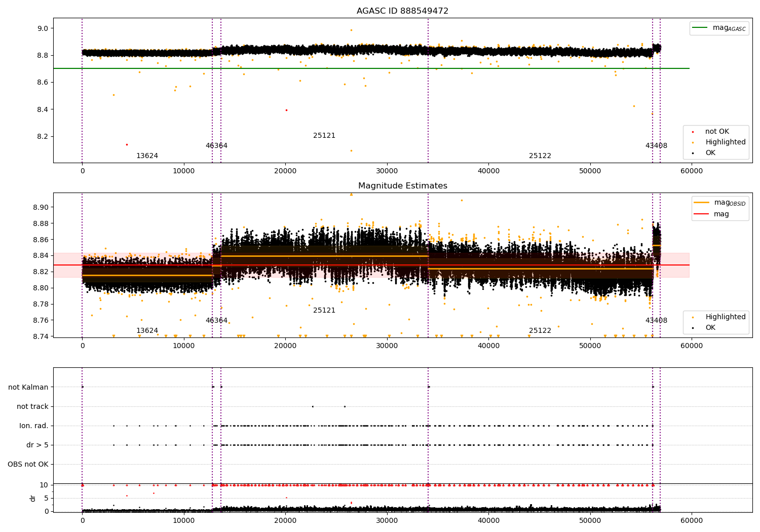Click the 'not Kalman' axis label
The width and height of the screenshot is (760, 532).
(28, 388)
